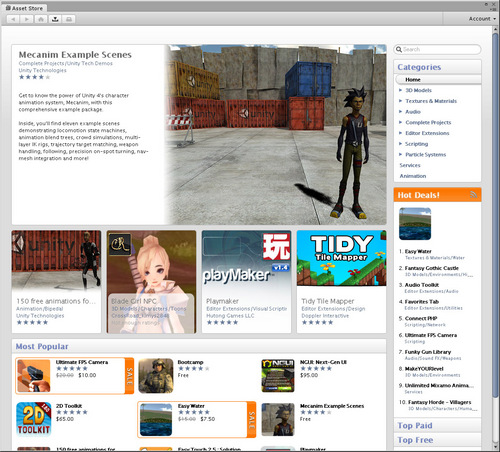
Task: Open Mecanim Example Scenes icon in Most Popular
Action: pos(278,419)
